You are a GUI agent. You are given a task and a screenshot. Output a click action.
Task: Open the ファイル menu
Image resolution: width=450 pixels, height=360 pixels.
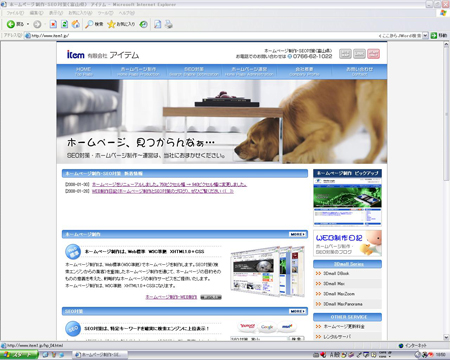(15, 13)
